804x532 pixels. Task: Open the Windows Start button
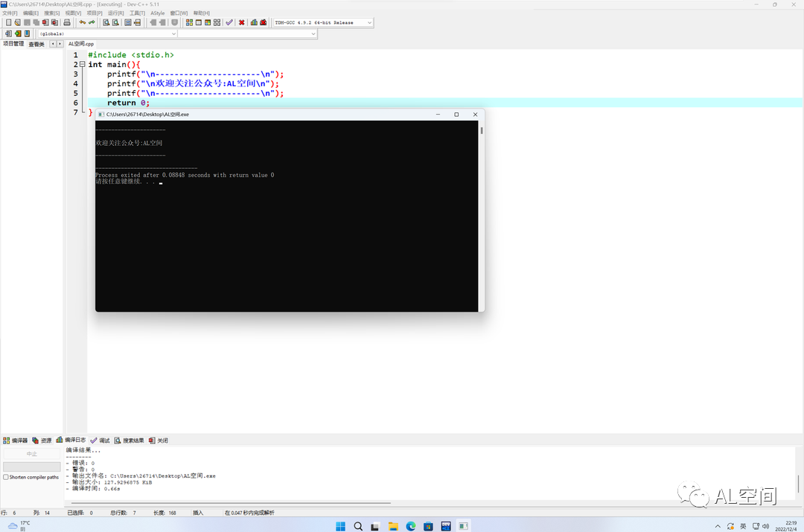point(340,526)
